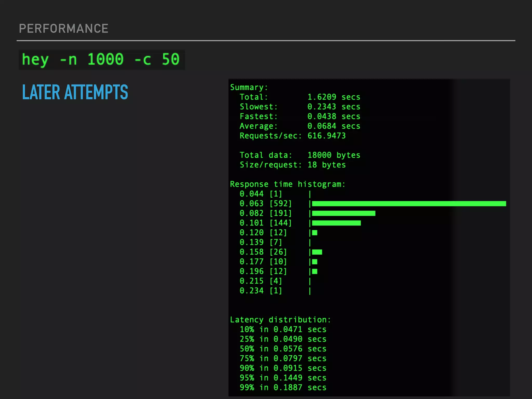The height and width of the screenshot is (399, 532).
Task: Click the hey -n 1000 -c 50 command
Action: (101, 60)
